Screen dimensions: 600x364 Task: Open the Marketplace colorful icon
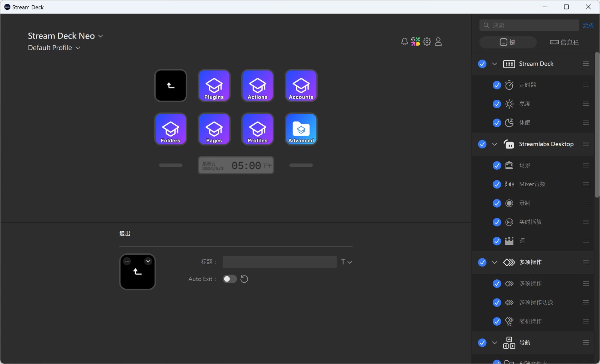[415, 42]
